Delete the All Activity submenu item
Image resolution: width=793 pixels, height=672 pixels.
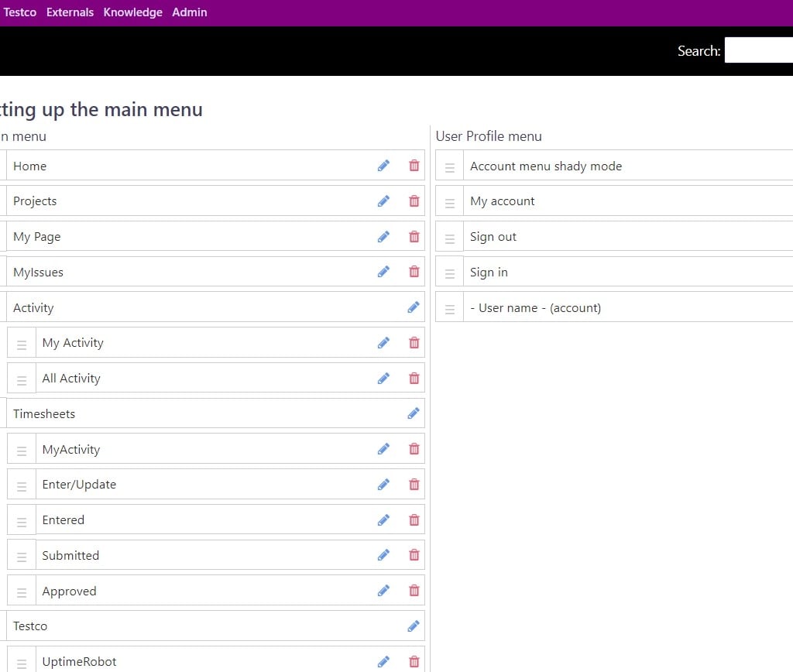click(x=414, y=379)
